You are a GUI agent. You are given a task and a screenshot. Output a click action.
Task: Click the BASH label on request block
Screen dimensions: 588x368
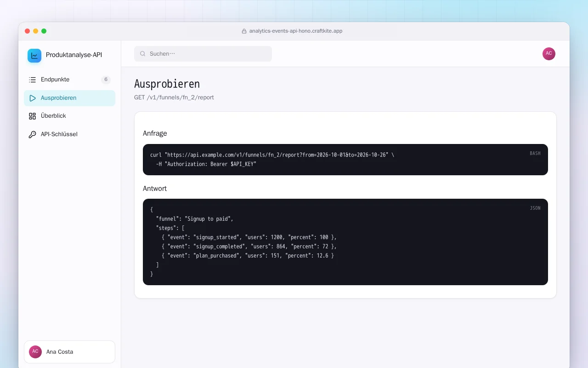tap(535, 153)
